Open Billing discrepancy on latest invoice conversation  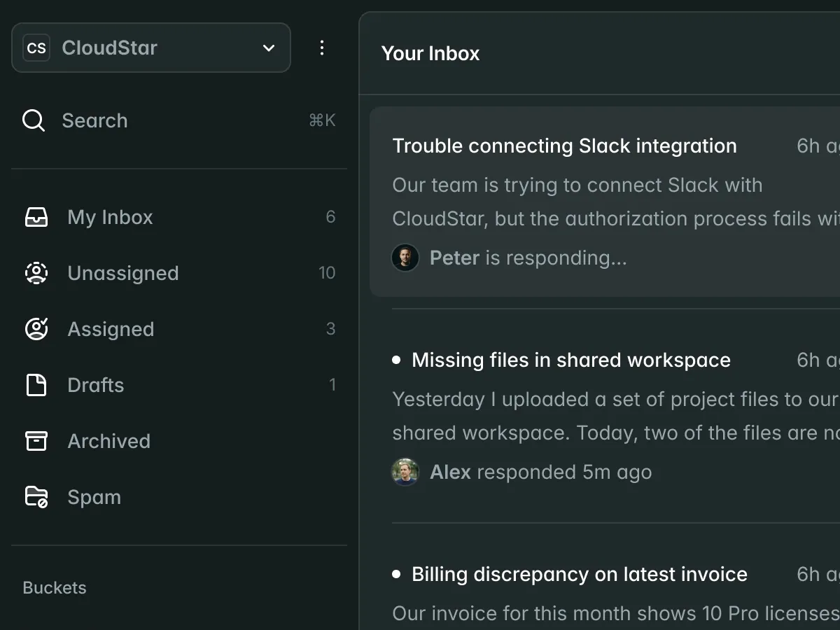pos(579,575)
